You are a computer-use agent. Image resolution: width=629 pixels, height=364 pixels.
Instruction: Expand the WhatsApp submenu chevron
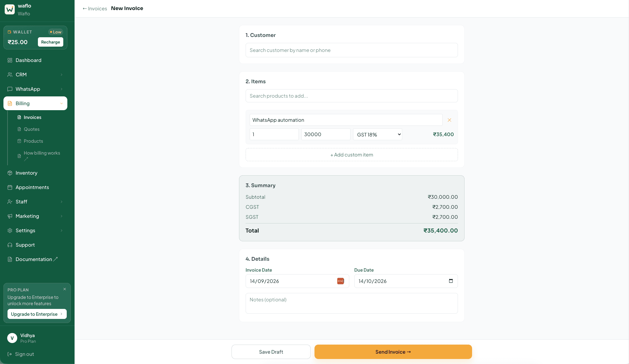pyautogui.click(x=61, y=89)
